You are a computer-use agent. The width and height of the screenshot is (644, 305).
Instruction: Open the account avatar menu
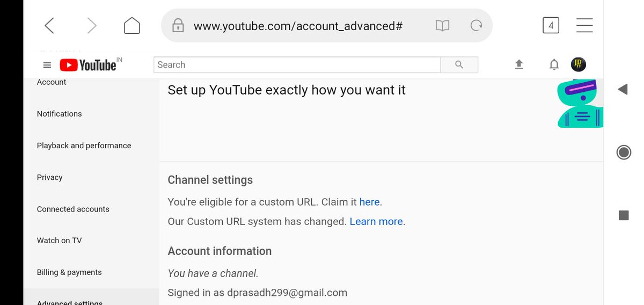click(x=579, y=64)
